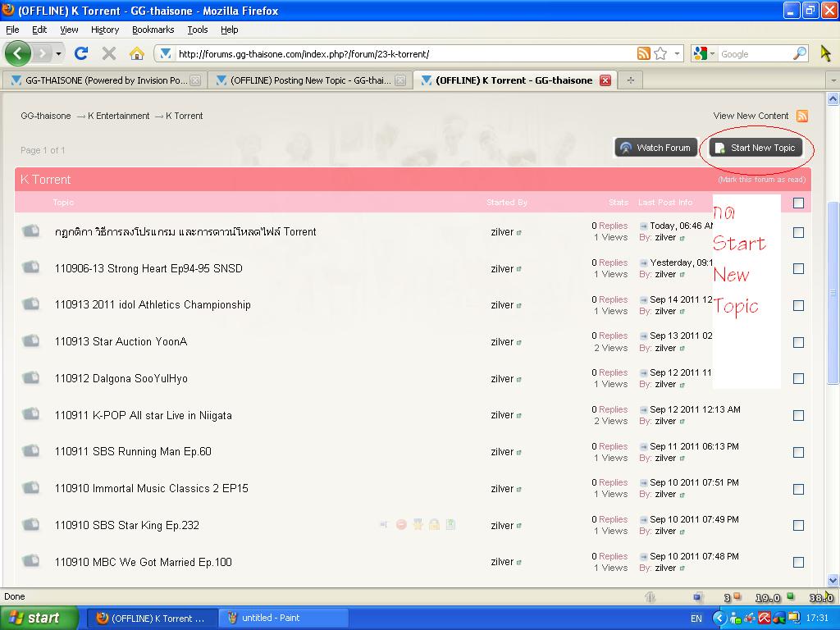840x630 pixels.
Task: Reload the page with the Refresh icon
Action: click(81, 53)
